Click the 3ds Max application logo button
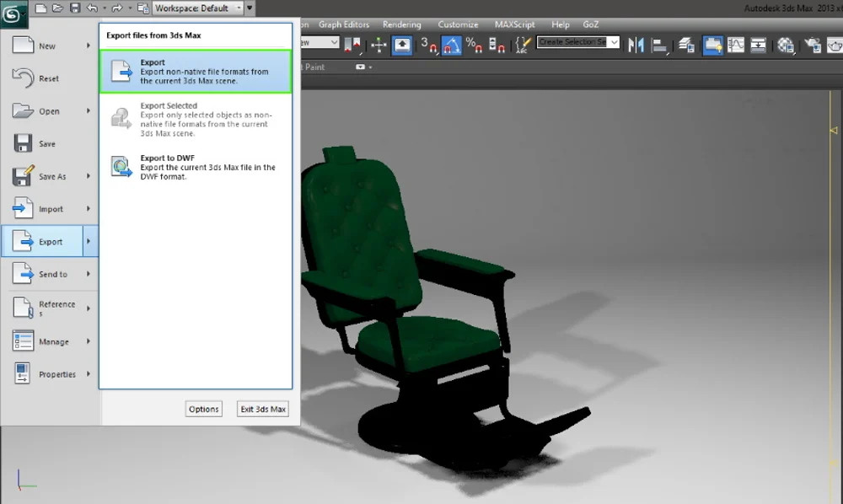843x504 pixels. [x=14, y=14]
